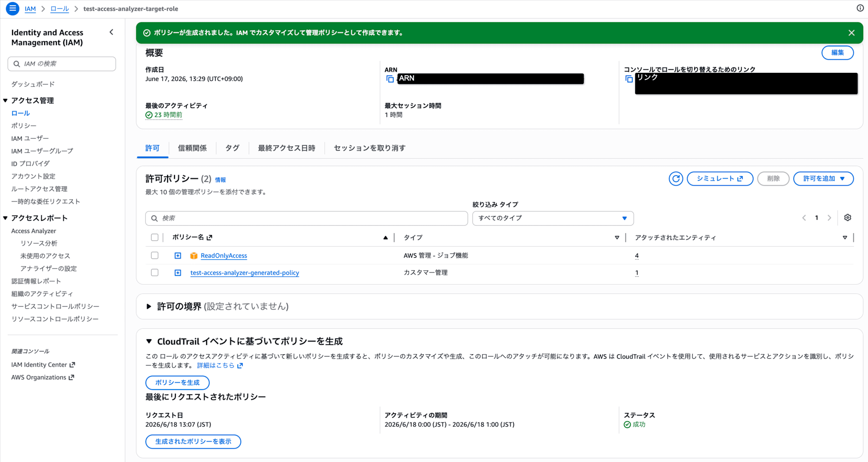Collapse the Access management sidebar group
This screenshot has height=462, width=868.
(x=5, y=101)
